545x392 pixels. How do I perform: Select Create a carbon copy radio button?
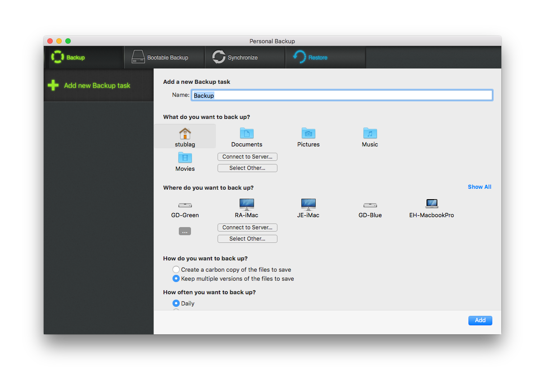(x=176, y=269)
